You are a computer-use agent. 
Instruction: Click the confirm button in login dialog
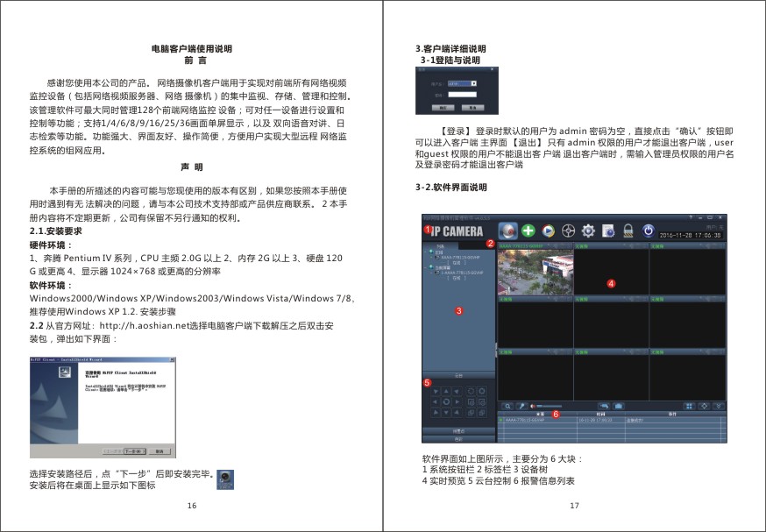click(443, 107)
